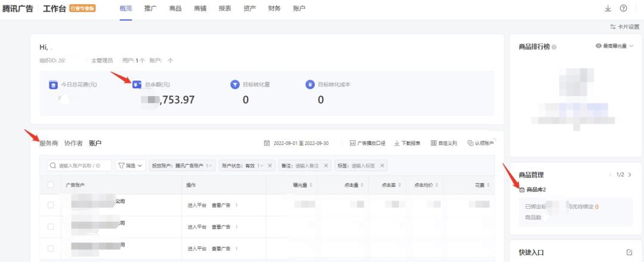Screen dimensions: 644x262
Task: Open the 商品 top navigation menu
Action: [x=175, y=8]
